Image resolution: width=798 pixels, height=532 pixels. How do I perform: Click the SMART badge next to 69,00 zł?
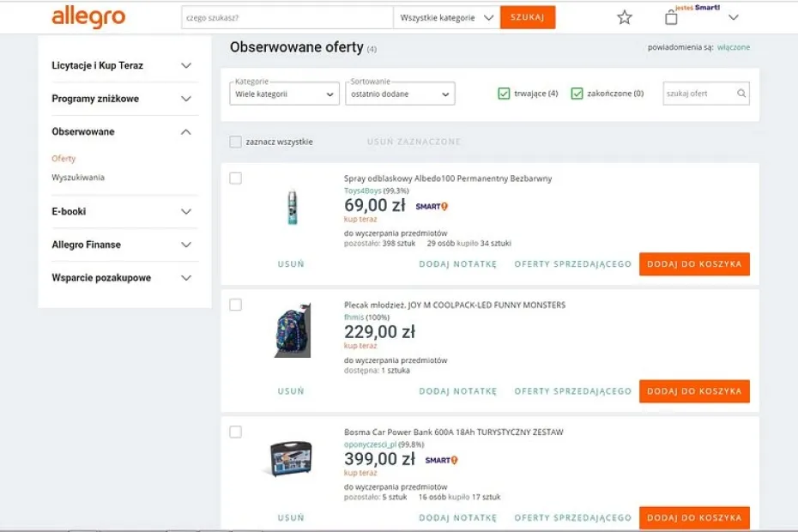[x=432, y=206]
